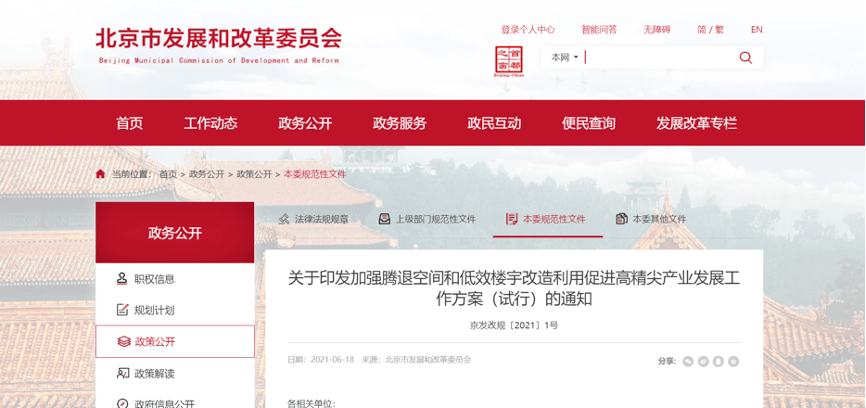Viewport: 866px width, 408px height.
Task: Go to 政策公开 in the breadcrumb
Action: click(254, 174)
